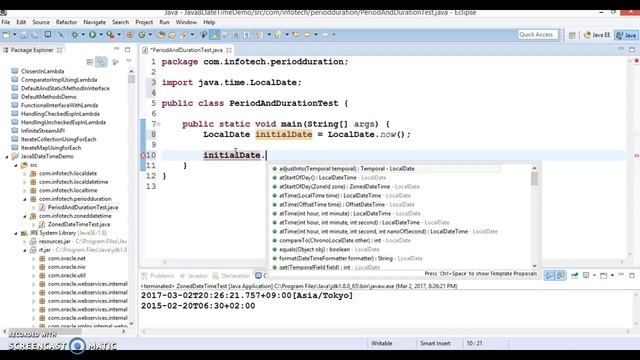Select PeriodAndDurationTest.java in Package Explorer
This screenshot has height=360, width=640.
coord(82,207)
